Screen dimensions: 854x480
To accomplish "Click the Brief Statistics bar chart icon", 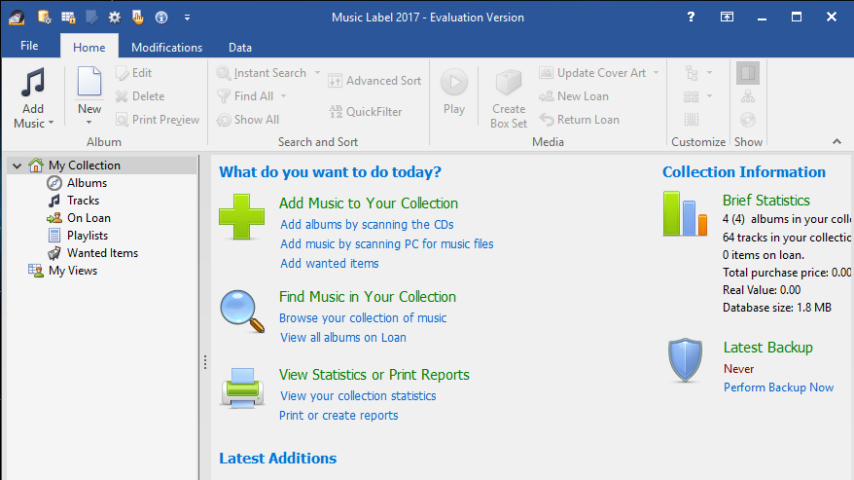I will (685, 214).
